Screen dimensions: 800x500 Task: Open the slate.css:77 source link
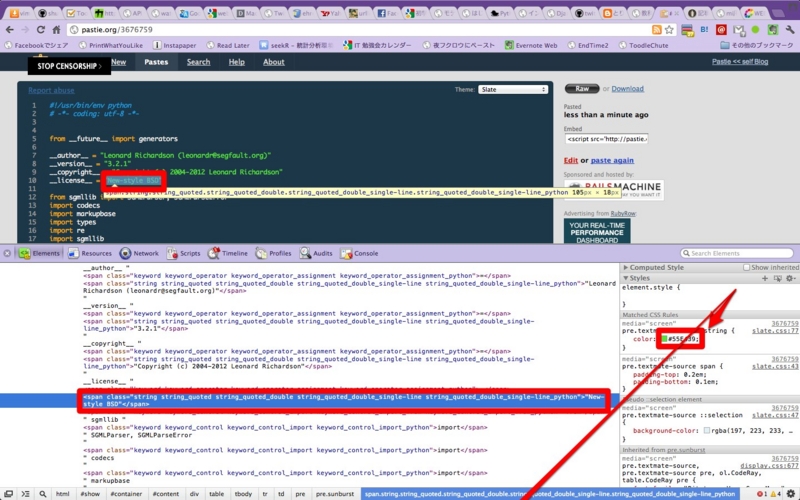click(775, 331)
